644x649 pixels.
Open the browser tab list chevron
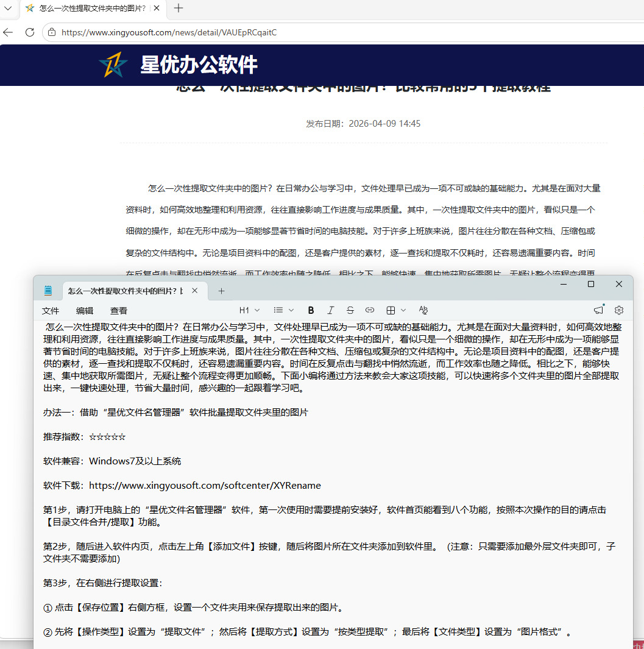click(x=8, y=8)
